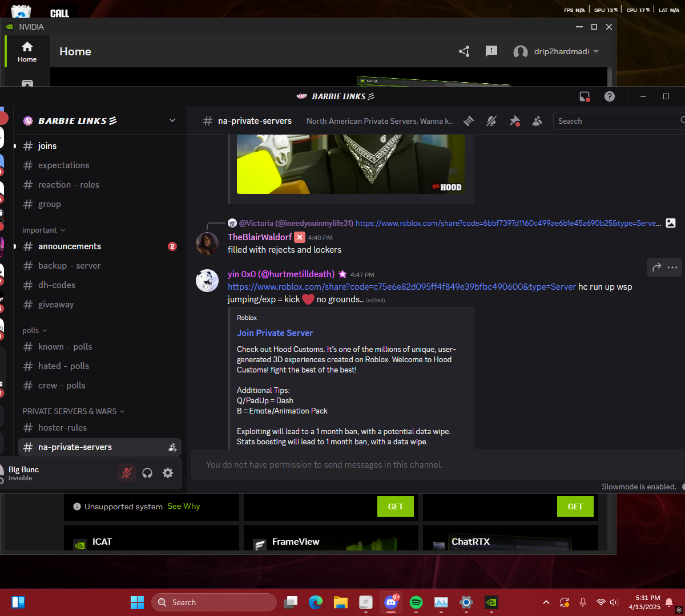The image size is (685, 616).
Task: Switch to Discord taskbar icon
Action: 391,602
